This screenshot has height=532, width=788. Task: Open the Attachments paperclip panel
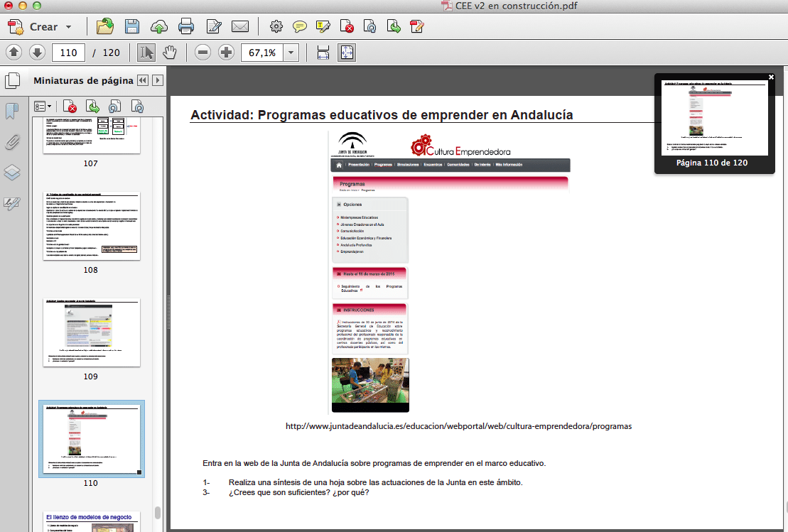12,142
